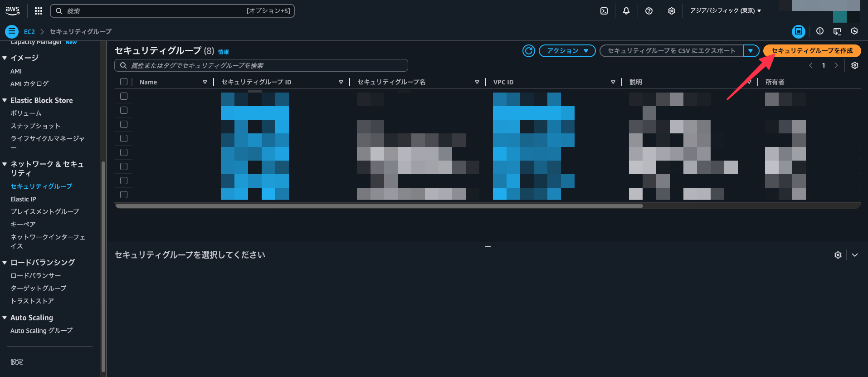Open the notifications bell
Screen dimensions: 868x377
coord(626,11)
